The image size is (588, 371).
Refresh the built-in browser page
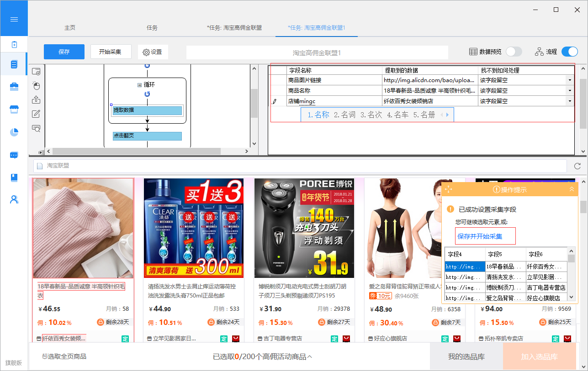[577, 166]
